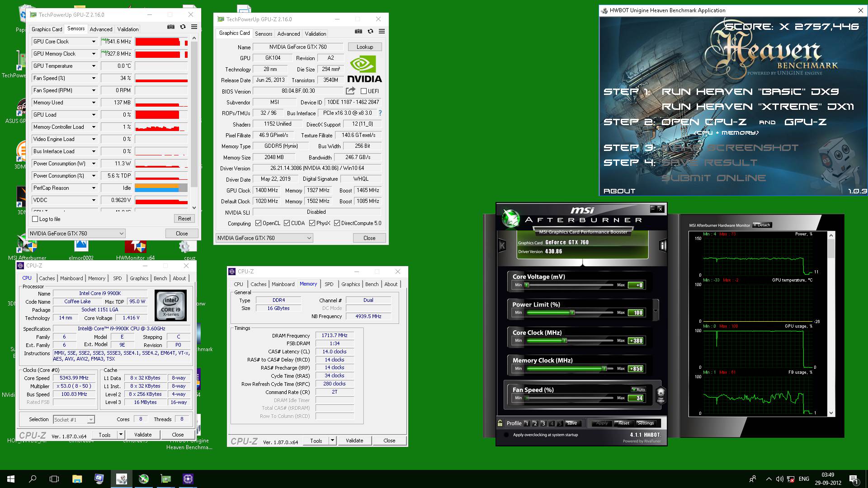This screenshot has width=868, height=488.
Task: Click Reset button in GPU-Z Sensors
Action: tap(184, 219)
